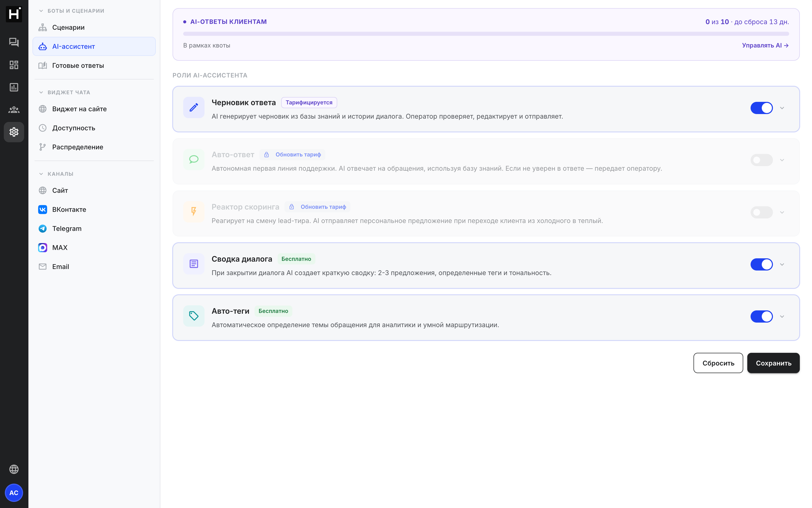812x508 pixels.
Task: Click the Черновик ответа pencil icon
Action: click(x=194, y=107)
